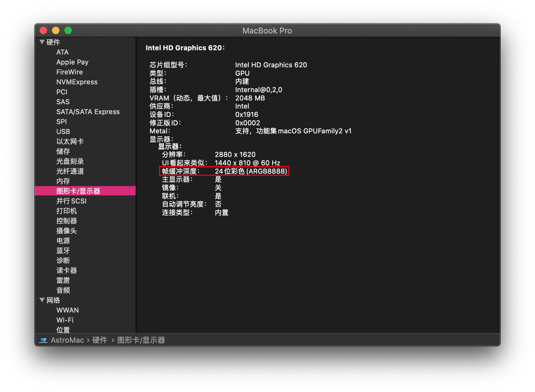Click the 修正版 ID value 0x0002
This screenshot has width=535, height=392.
point(247,123)
